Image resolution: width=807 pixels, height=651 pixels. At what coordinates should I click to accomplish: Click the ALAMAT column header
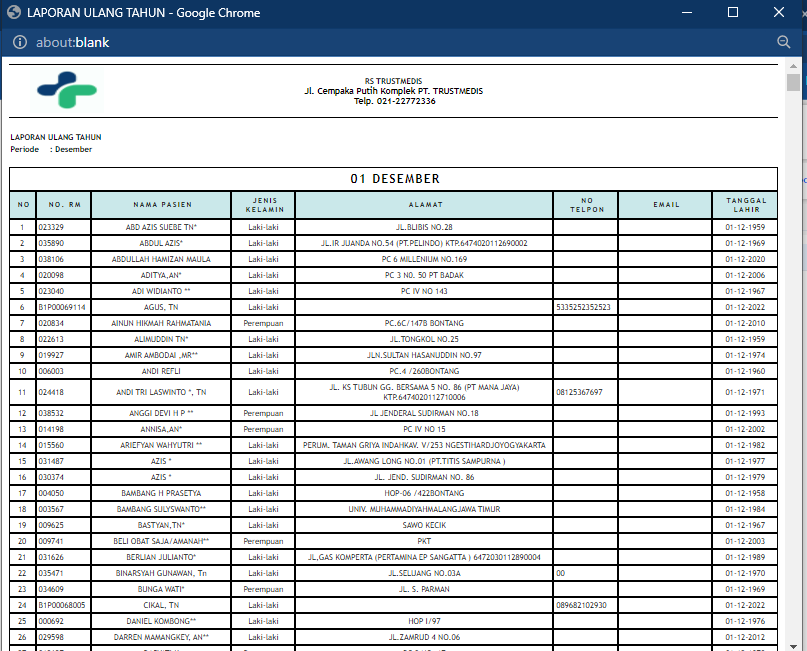pos(425,205)
